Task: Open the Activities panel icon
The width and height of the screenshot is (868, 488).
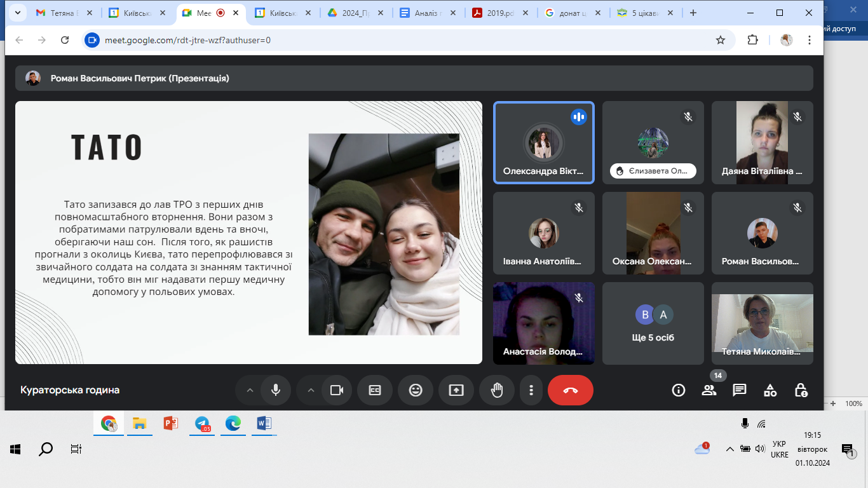Action: (770, 390)
